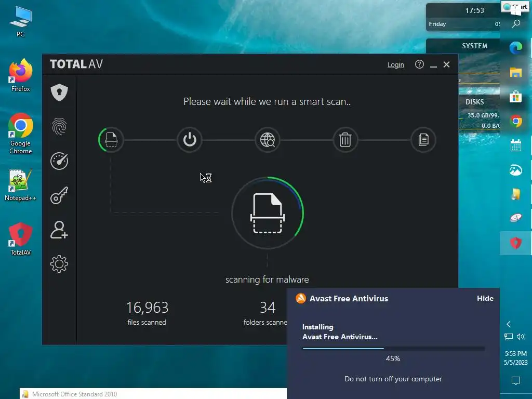Select the globe browser scan step icon

tap(268, 140)
